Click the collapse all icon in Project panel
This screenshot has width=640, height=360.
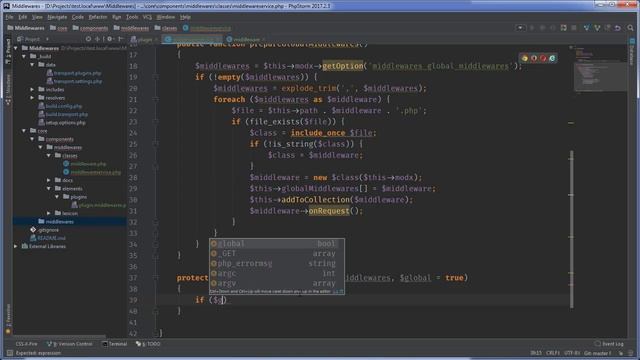point(98,39)
